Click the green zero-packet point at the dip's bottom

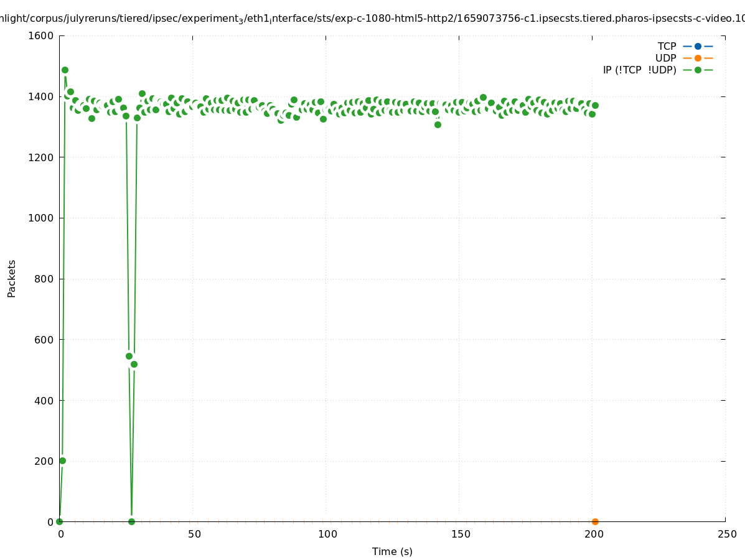point(131,521)
